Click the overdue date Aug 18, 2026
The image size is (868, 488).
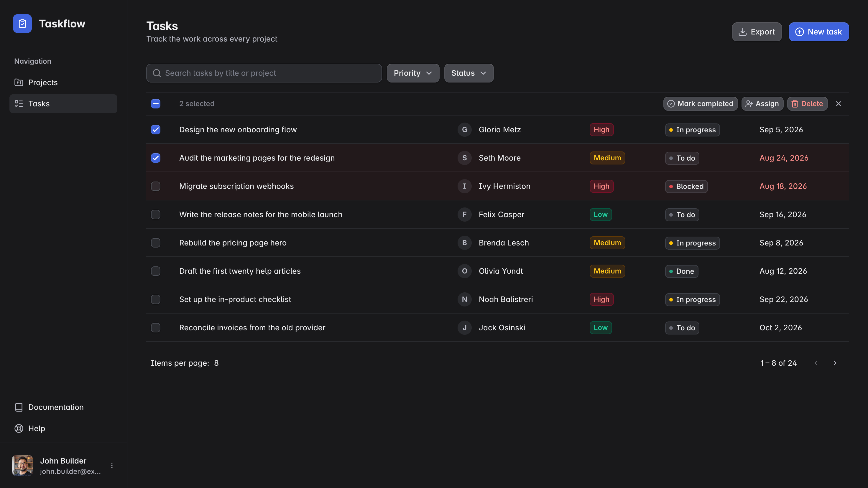pos(783,186)
